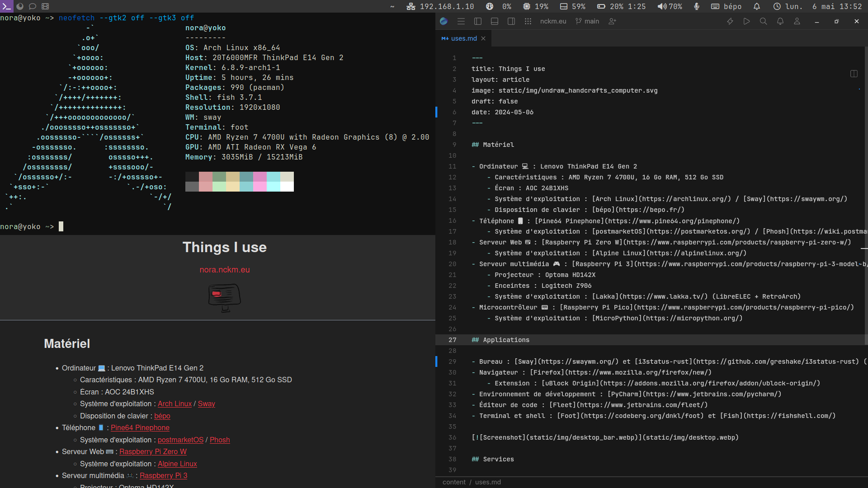Open Fleet hamburger main menu
The height and width of the screenshot is (488, 868).
pos(461,21)
